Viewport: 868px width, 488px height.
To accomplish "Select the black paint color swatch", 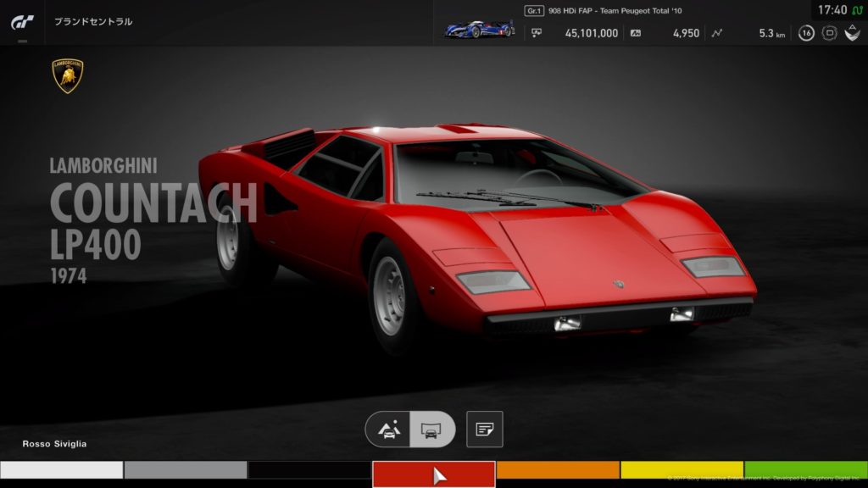I will [x=309, y=469].
